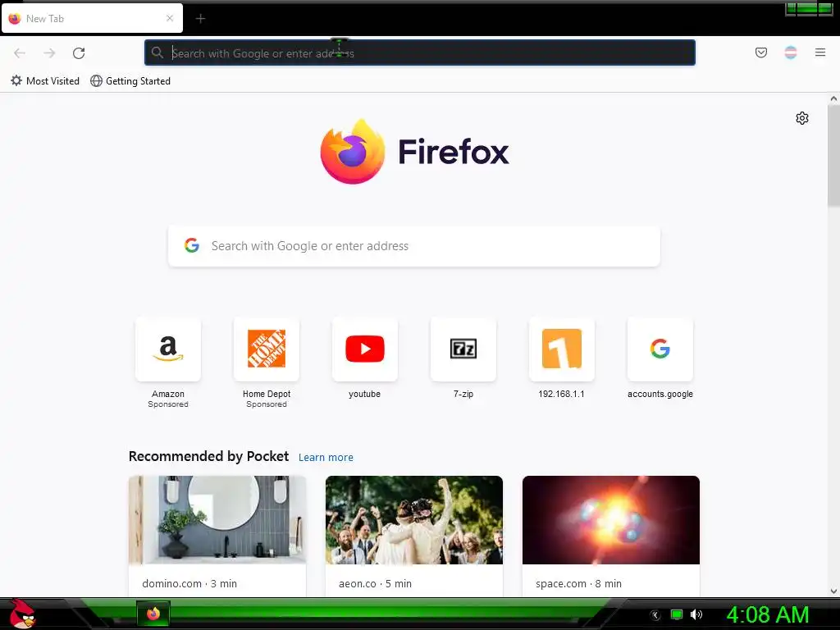
Task: Expand hidden tray icons arrow
Action: pos(655,615)
